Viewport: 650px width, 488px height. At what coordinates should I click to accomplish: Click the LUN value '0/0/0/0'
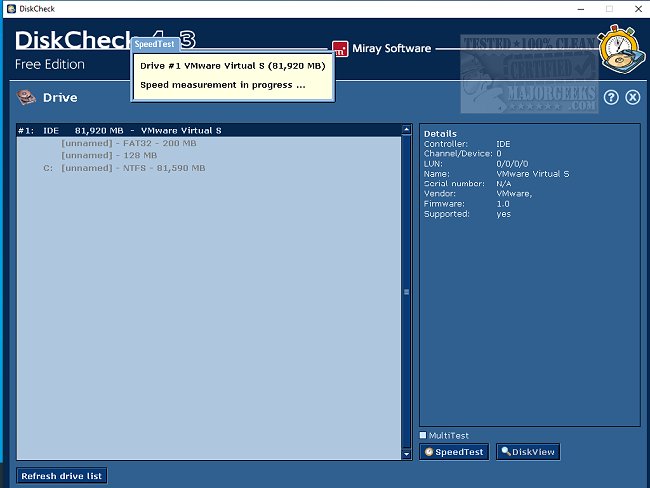pyautogui.click(x=512, y=164)
